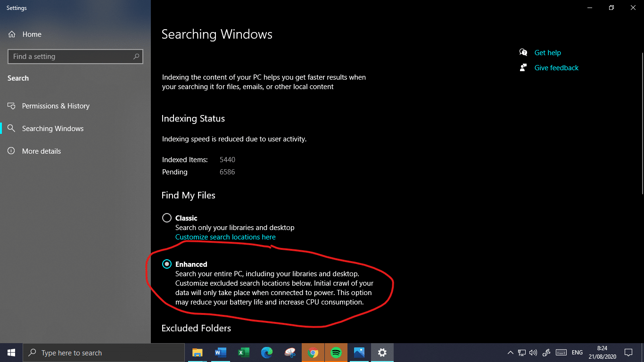Click the Find My Files heading
Screen dimensions: 644x362
[x=189, y=196]
